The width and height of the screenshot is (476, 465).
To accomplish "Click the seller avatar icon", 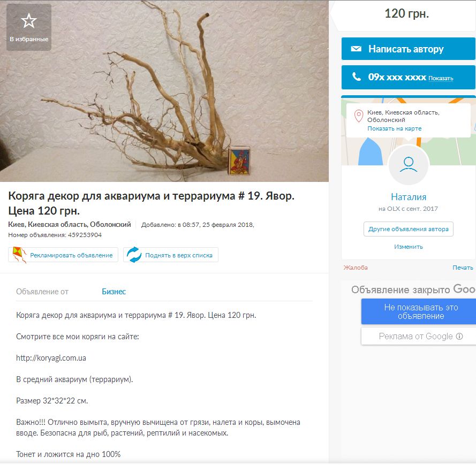I will [x=409, y=165].
